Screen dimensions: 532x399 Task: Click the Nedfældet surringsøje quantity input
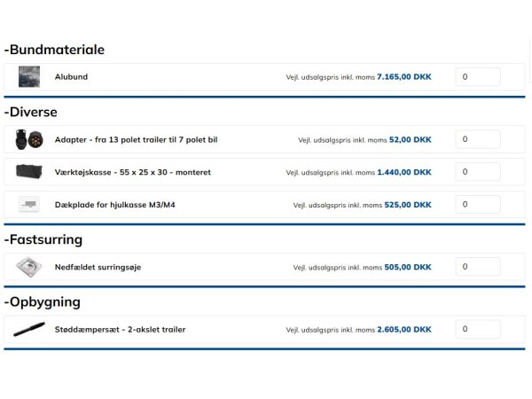pyautogui.click(x=477, y=267)
